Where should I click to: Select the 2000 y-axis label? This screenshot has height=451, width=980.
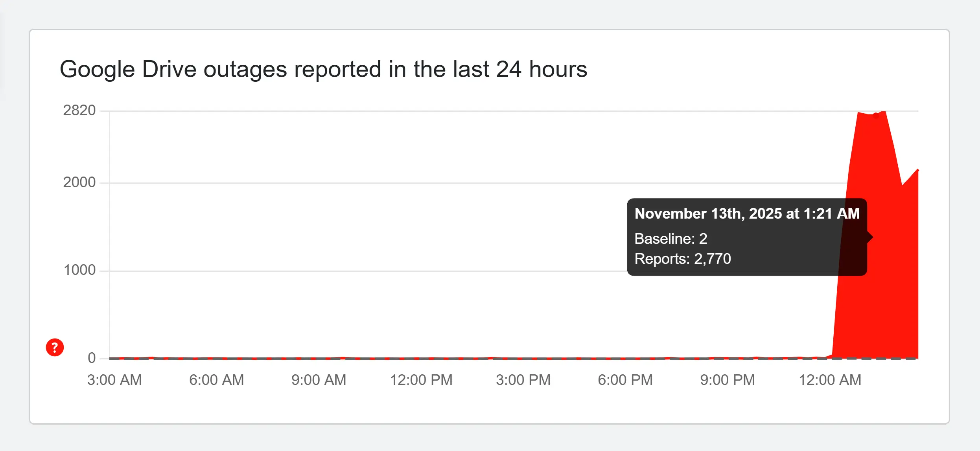(79, 182)
